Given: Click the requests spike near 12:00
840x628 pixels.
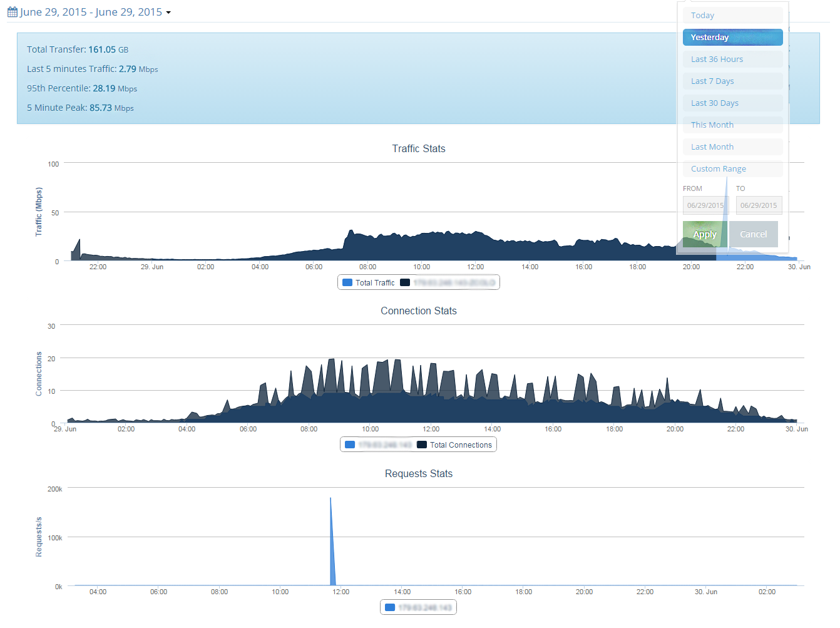Looking at the screenshot, I should (x=332, y=542).
